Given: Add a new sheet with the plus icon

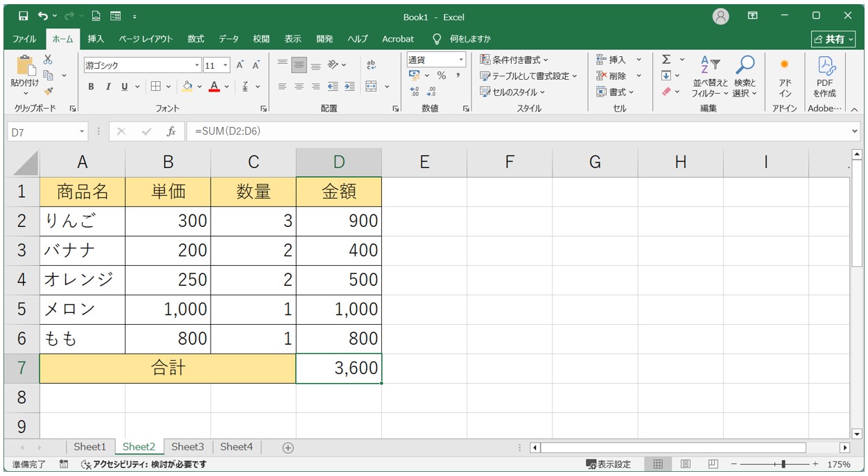Looking at the screenshot, I should click(288, 448).
